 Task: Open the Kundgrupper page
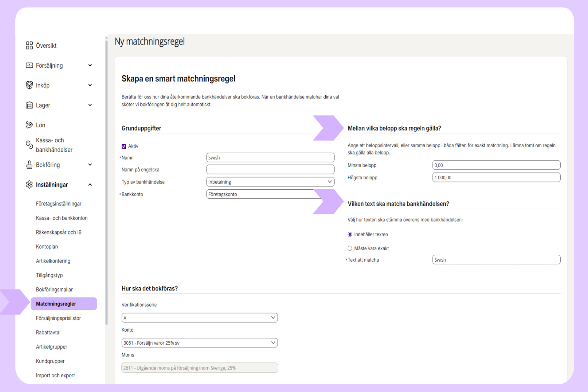(50, 361)
